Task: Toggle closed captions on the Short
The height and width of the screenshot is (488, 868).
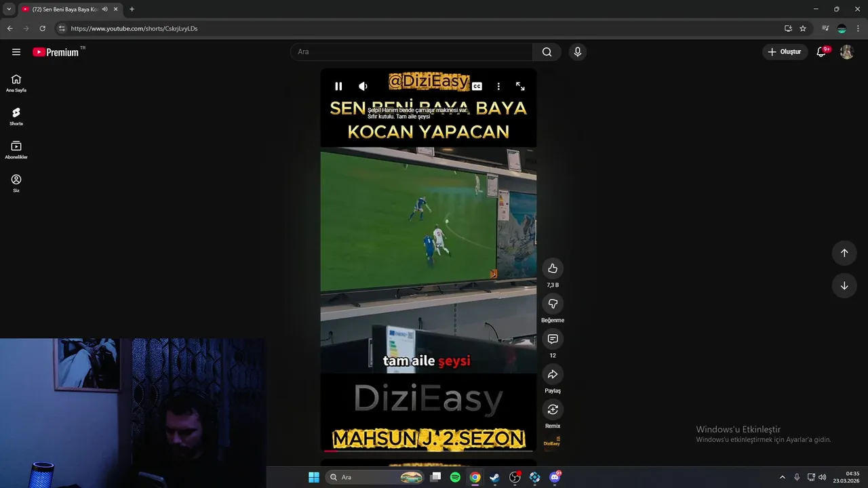Action: pos(477,86)
